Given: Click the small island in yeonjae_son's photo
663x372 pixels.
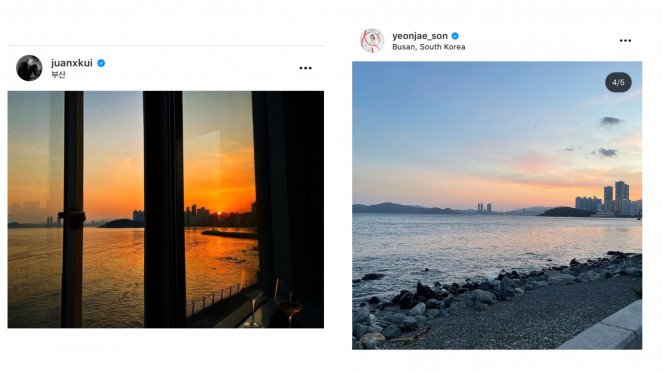Looking at the screenshot, I should [x=566, y=212].
